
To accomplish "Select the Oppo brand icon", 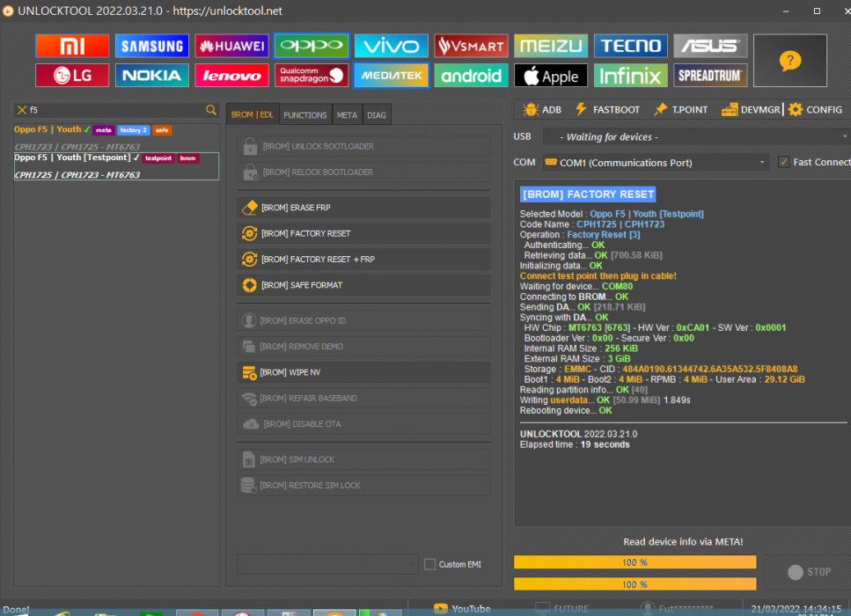I will tap(312, 46).
